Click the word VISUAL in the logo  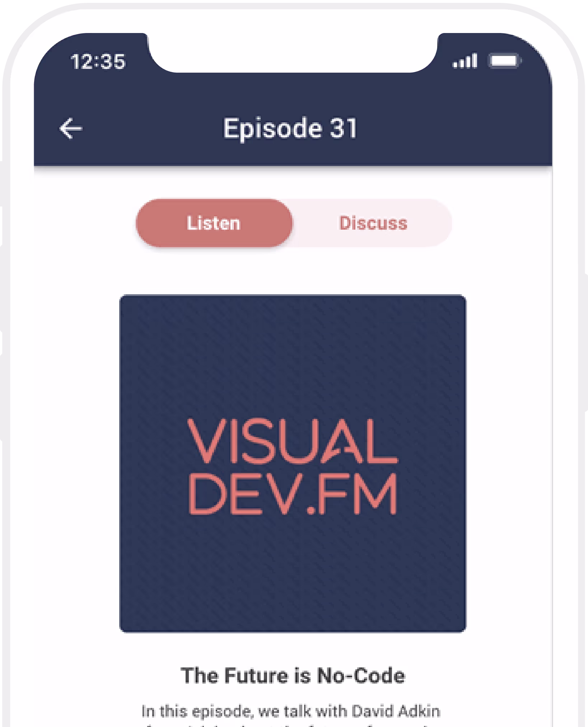293,441
